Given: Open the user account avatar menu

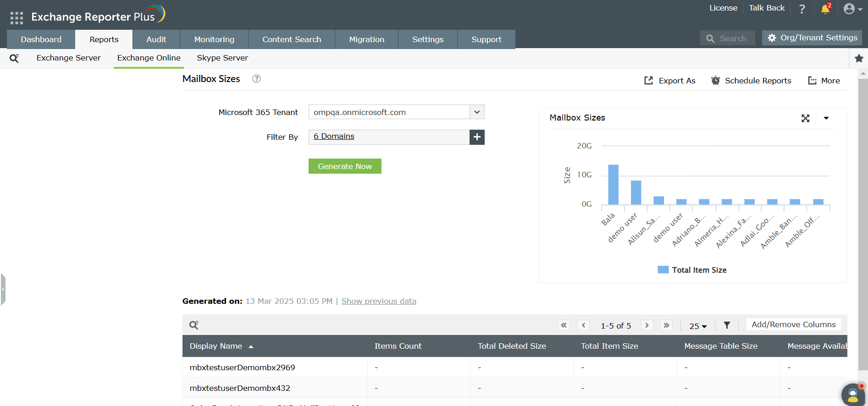Looking at the screenshot, I should click(852, 9).
